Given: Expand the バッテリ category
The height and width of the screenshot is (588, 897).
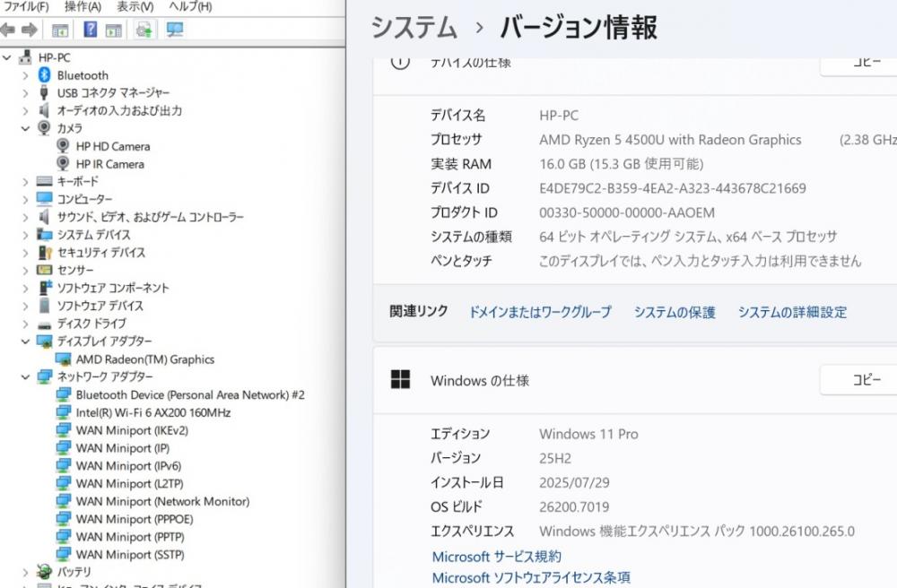Looking at the screenshot, I should [x=25, y=572].
